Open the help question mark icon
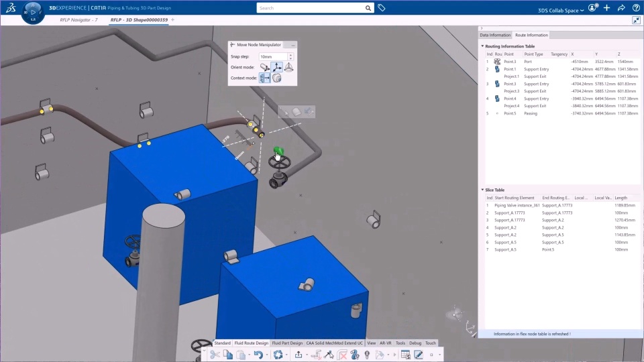Screen dimensions: 644x362 coord(636,8)
